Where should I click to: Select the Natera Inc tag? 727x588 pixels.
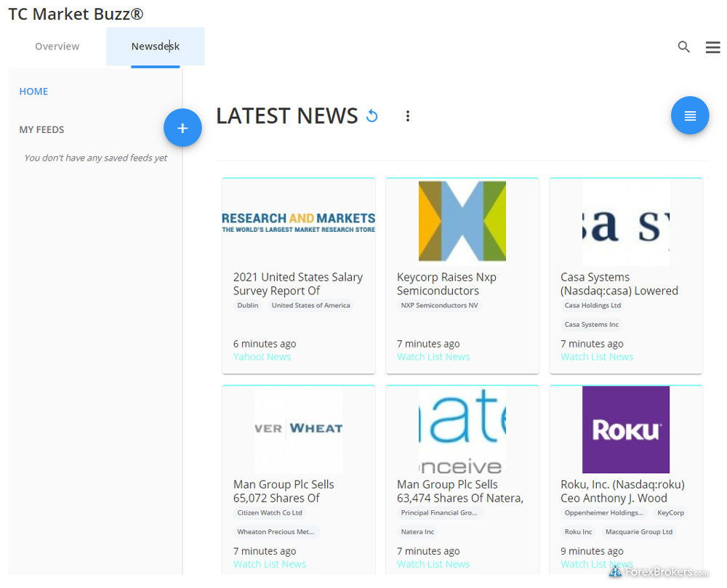click(417, 532)
